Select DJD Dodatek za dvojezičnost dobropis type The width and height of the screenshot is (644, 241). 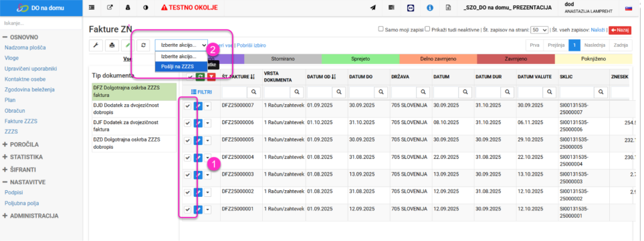(x=134, y=109)
